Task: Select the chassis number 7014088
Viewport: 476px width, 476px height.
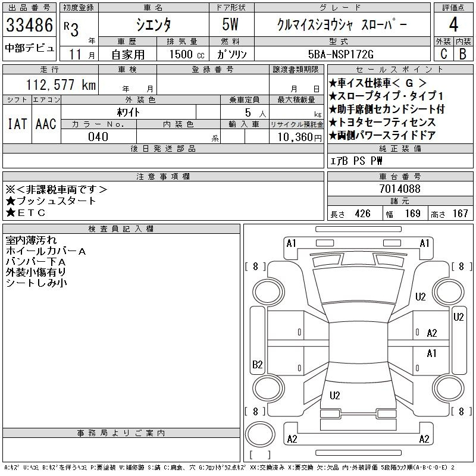Action: click(400, 189)
